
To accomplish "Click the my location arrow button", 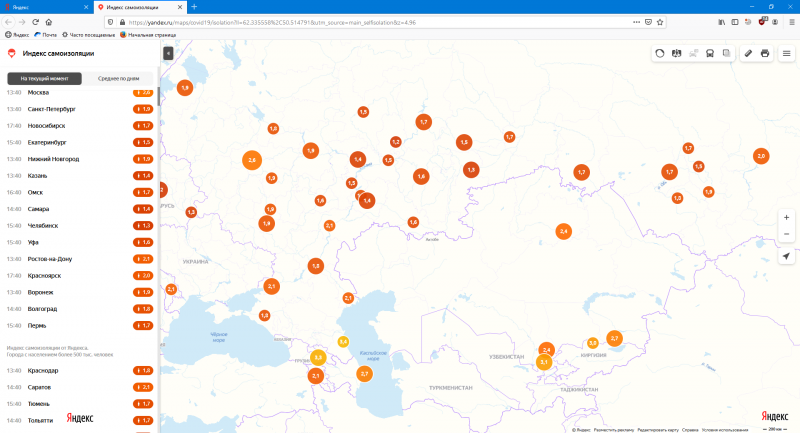I will (x=786, y=256).
